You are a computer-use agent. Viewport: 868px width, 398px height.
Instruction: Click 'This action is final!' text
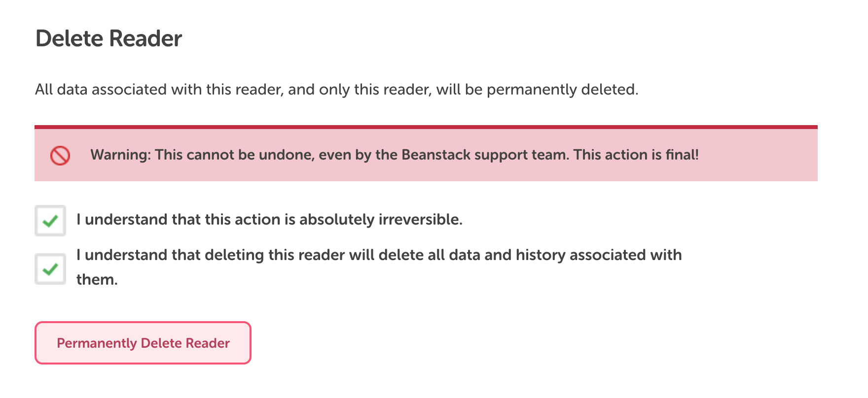point(636,155)
